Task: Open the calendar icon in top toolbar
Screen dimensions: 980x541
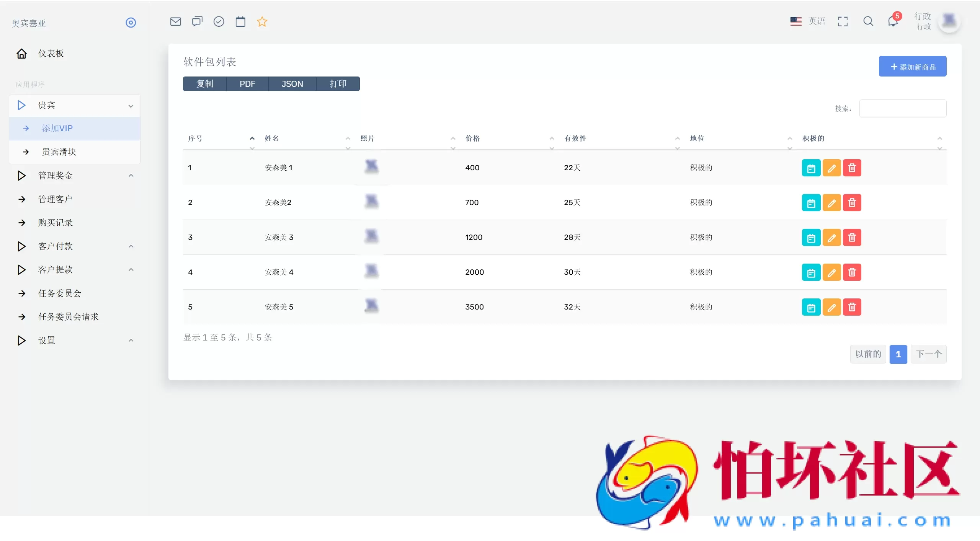Action: (x=240, y=22)
